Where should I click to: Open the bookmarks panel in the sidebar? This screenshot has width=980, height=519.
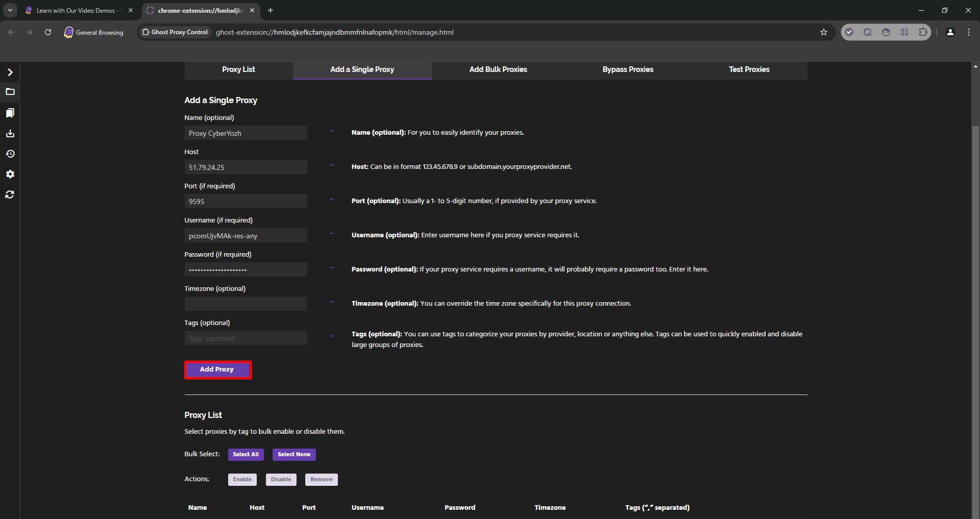point(10,113)
